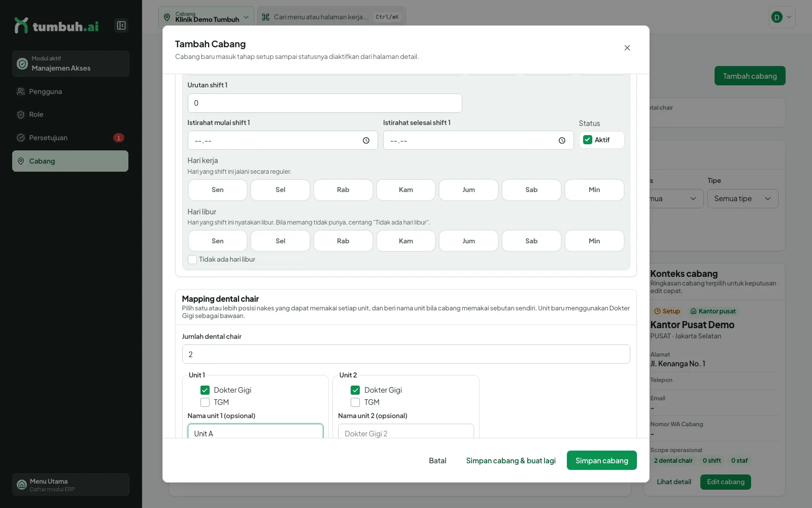Open Persetujuan menu item

[x=70, y=138]
